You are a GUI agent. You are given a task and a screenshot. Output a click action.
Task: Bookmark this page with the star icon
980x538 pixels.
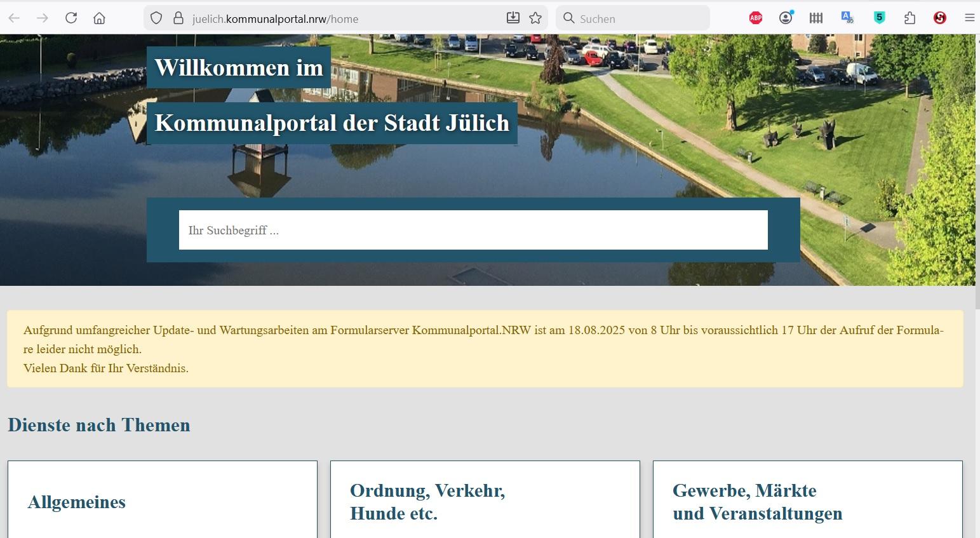(535, 18)
